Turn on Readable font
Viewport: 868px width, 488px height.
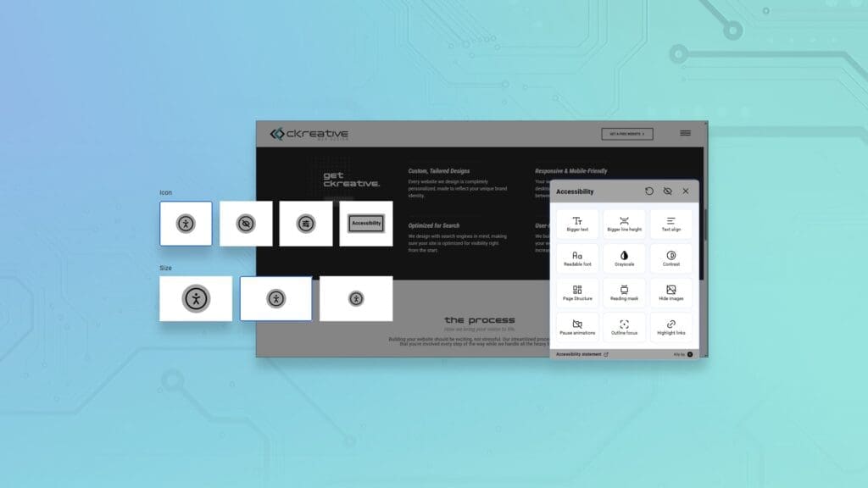tap(577, 258)
